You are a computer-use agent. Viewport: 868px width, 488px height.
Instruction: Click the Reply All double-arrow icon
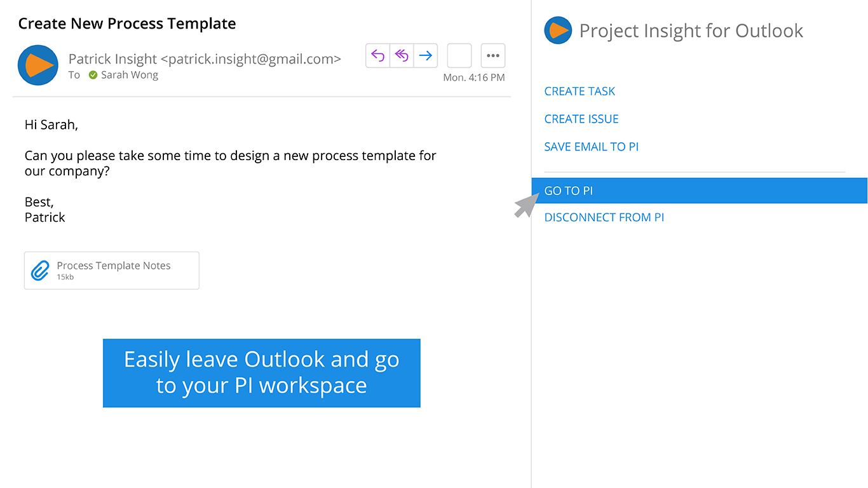coord(402,56)
